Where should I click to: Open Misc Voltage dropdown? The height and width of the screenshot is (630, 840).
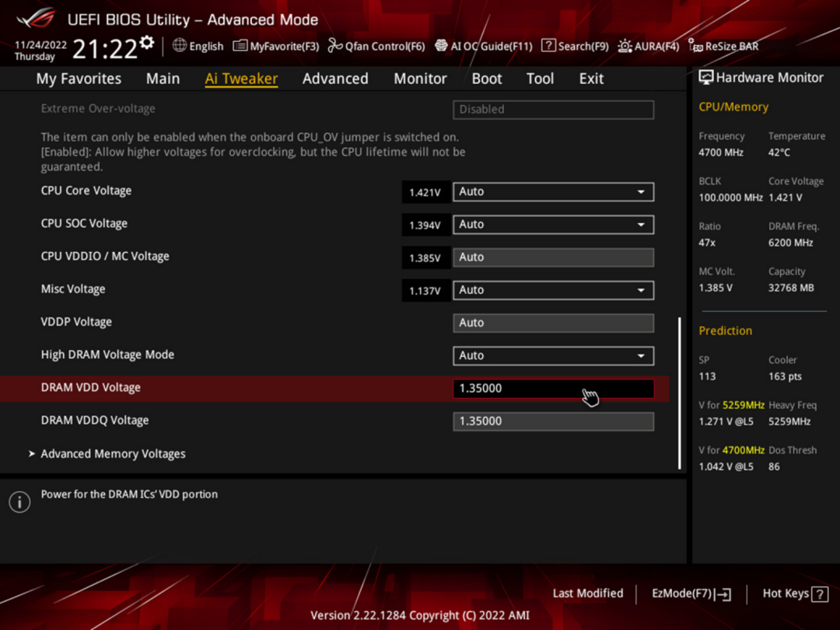tap(554, 290)
